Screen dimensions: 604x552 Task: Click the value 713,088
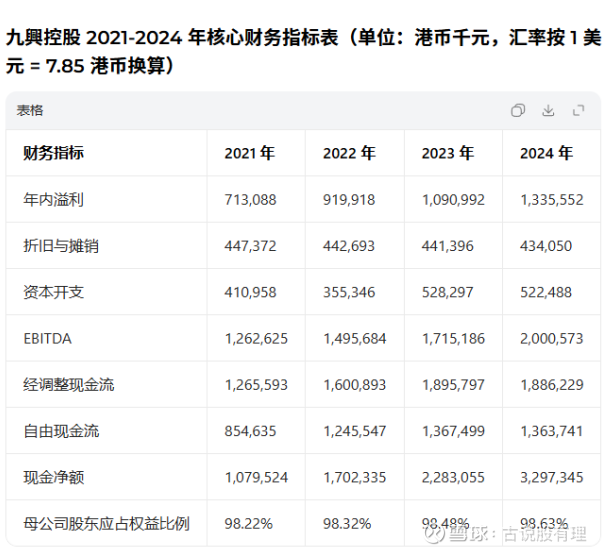(250, 200)
